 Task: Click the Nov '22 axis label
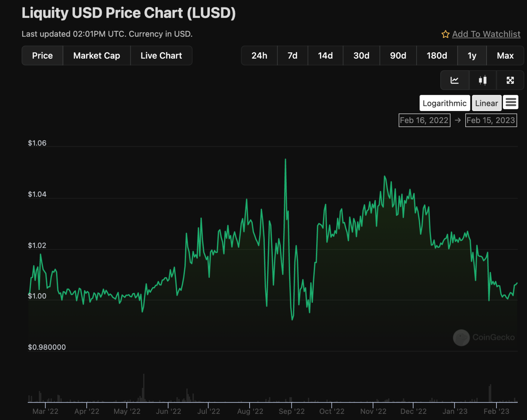373,411
